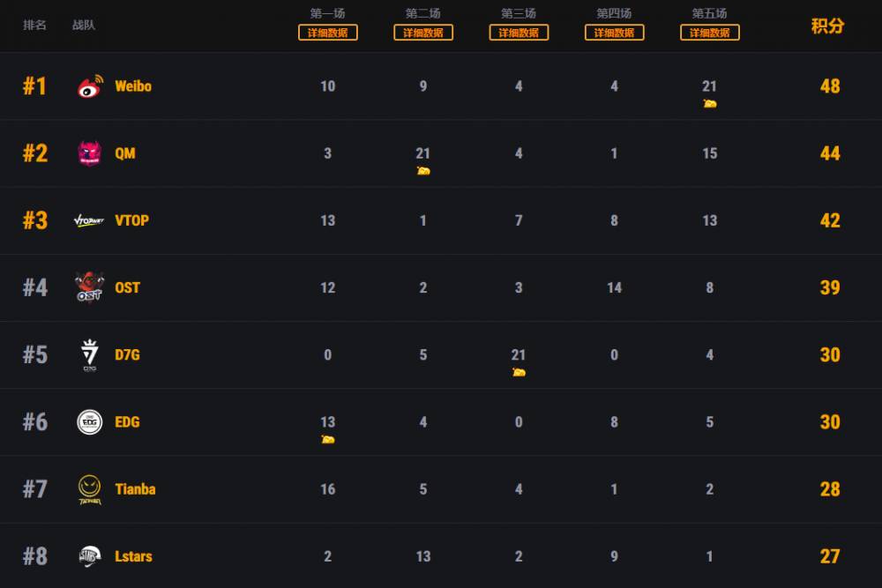Open 详细数据 for 第三场
882x588 pixels.
tap(519, 33)
